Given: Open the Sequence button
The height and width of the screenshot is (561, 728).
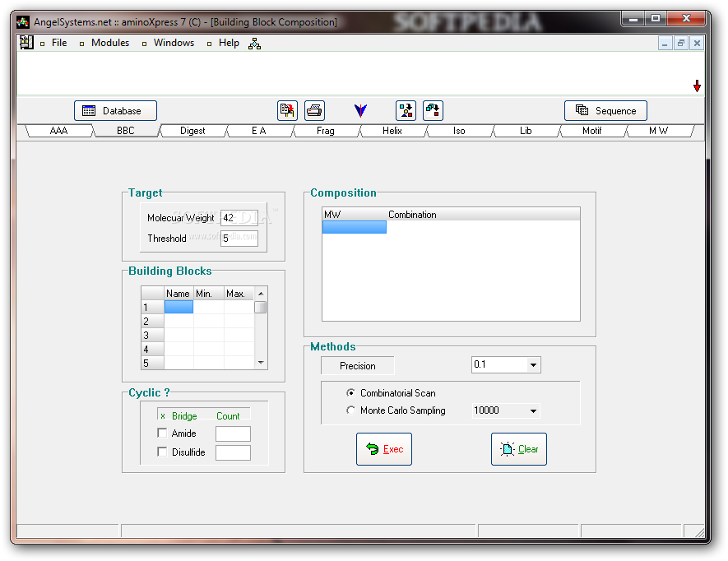Looking at the screenshot, I should [x=605, y=110].
